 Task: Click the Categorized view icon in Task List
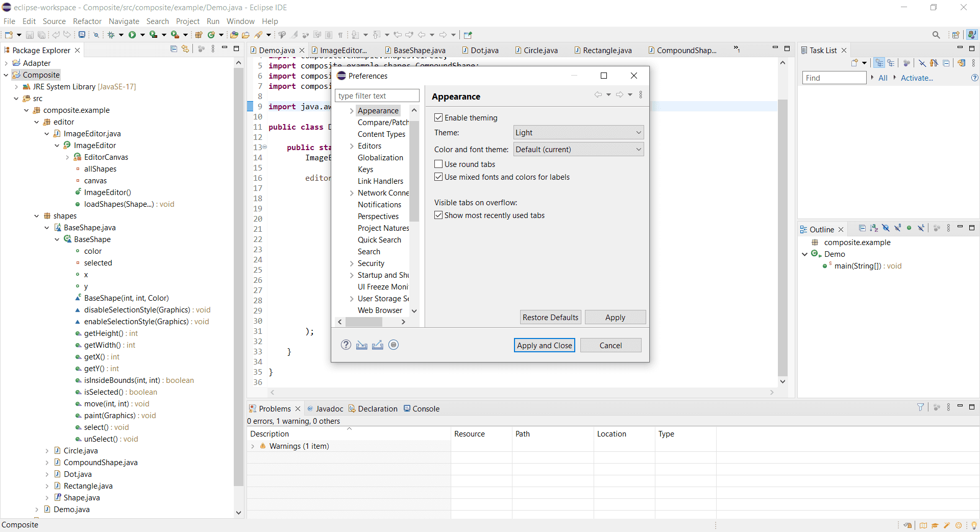(879, 63)
